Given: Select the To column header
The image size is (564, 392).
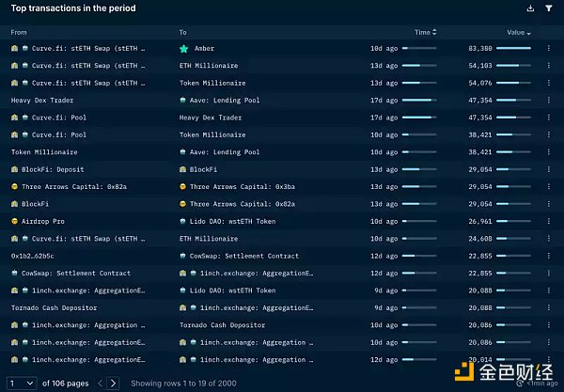Looking at the screenshot, I should click(183, 32).
